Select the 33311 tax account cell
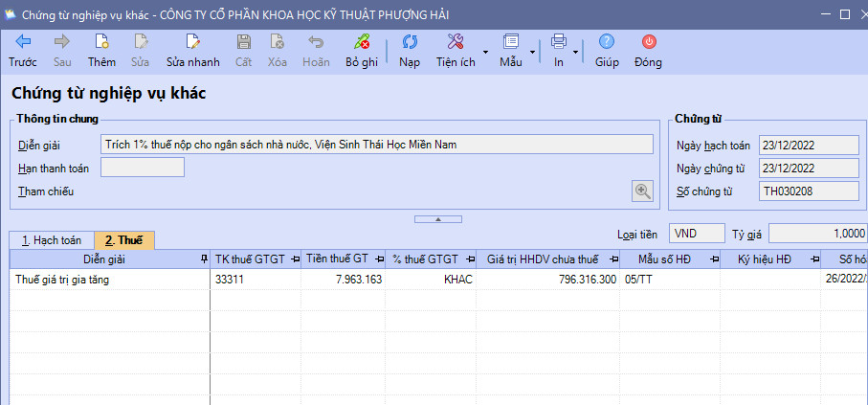The width and height of the screenshot is (868, 405). pyautogui.click(x=256, y=280)
